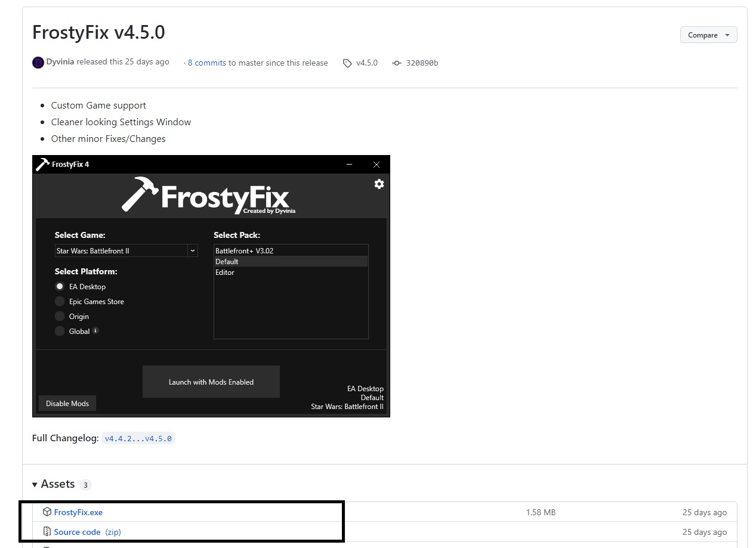Click the Cleaner looking Settings Window bullet
756x548 pixels.
coord(121,122)
